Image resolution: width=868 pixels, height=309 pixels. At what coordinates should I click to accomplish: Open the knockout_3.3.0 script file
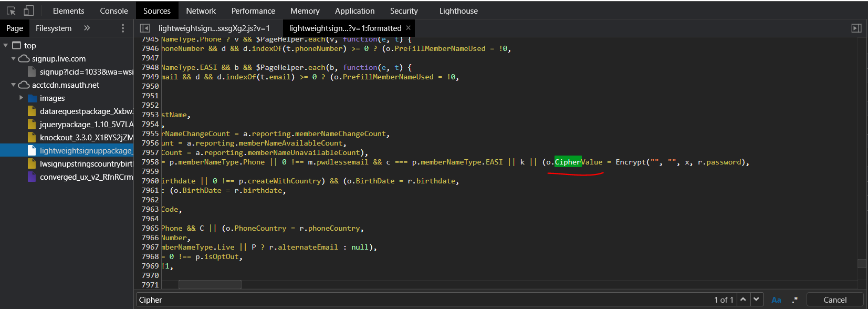(x=86, y=138)
